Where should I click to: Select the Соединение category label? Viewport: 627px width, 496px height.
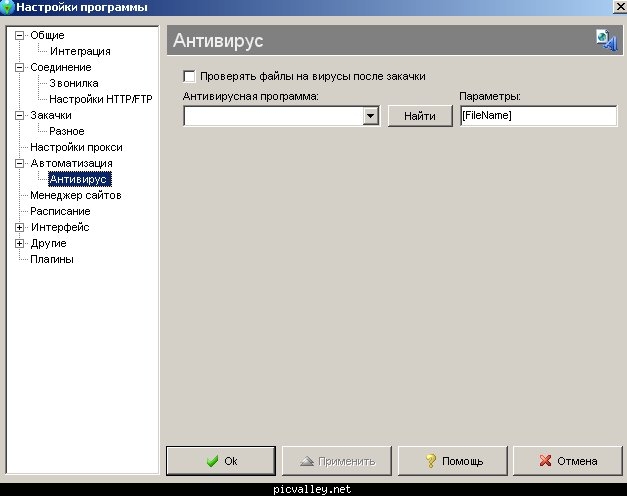click(61, 67)
